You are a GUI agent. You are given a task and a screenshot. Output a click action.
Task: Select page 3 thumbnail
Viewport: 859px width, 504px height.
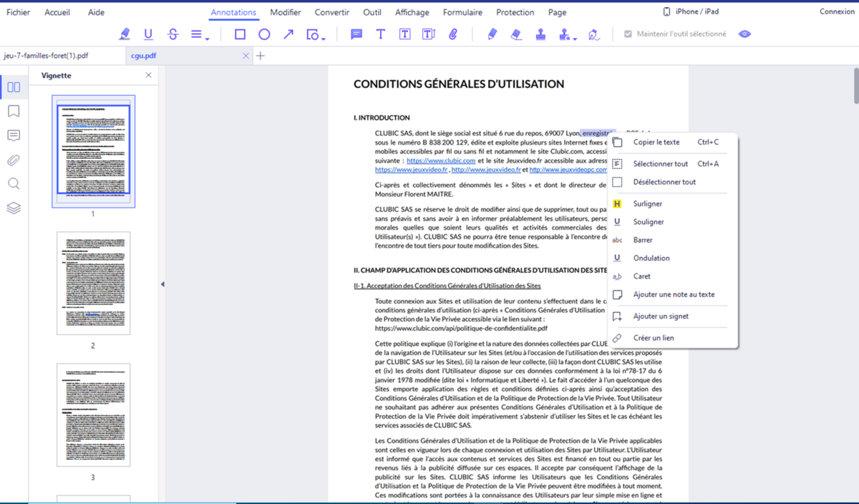[93, 416]
